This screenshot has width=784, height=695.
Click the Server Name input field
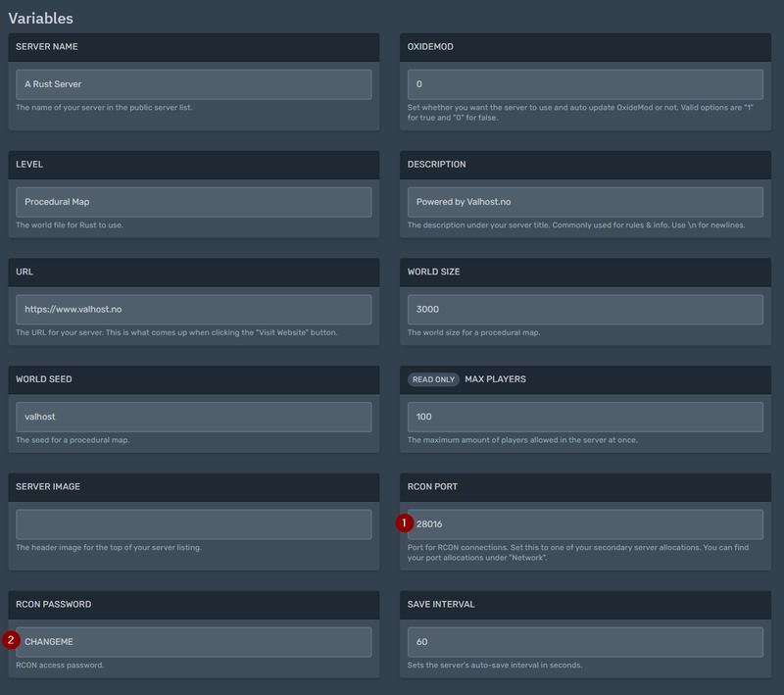pyautogui.click(x=193, y=84)
